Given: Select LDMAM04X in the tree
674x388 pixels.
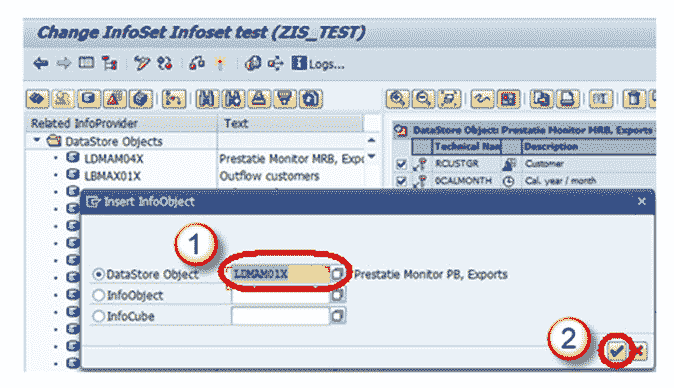Looking at the screenshot, I should coord(113,159).
